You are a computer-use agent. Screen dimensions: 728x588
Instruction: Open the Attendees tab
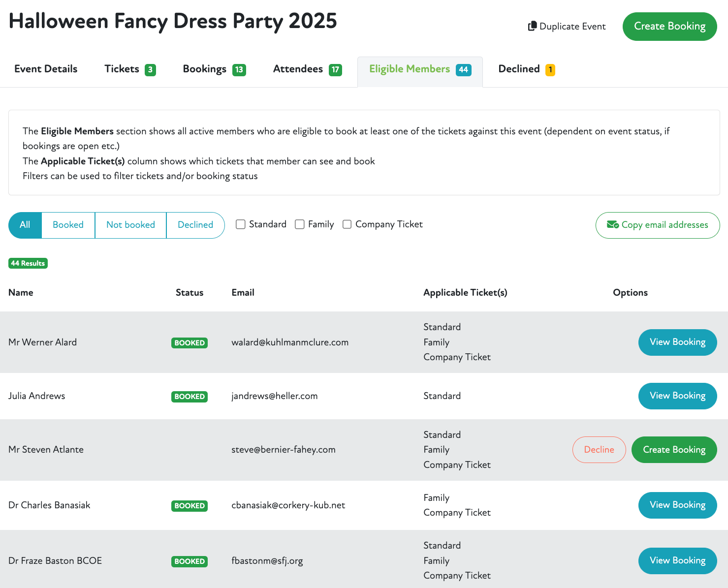tap(307, 69)
